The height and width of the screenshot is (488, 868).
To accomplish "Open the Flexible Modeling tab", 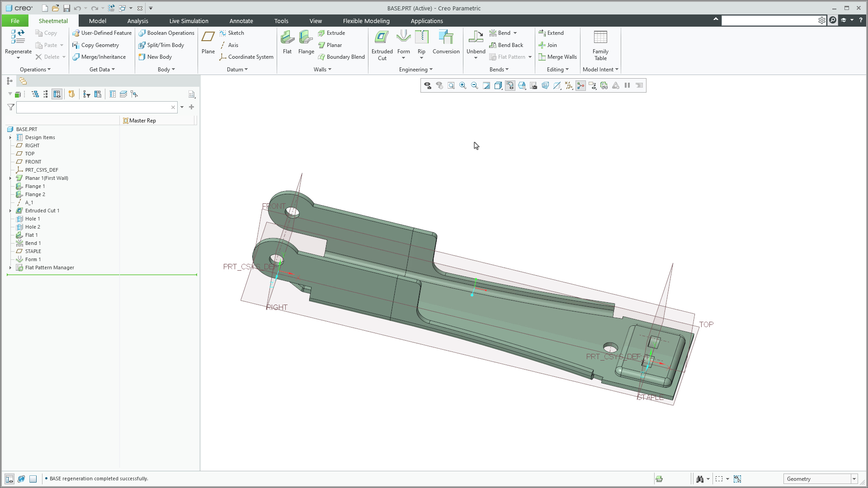I will click(x=366, y=21).
